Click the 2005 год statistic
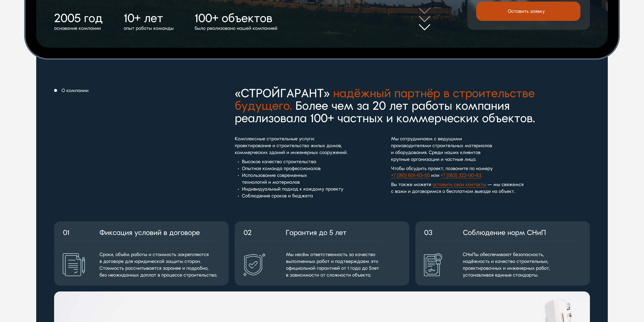The width and height of the screenshot is (644, 322). pyautogui.click(x=78, y=18)
